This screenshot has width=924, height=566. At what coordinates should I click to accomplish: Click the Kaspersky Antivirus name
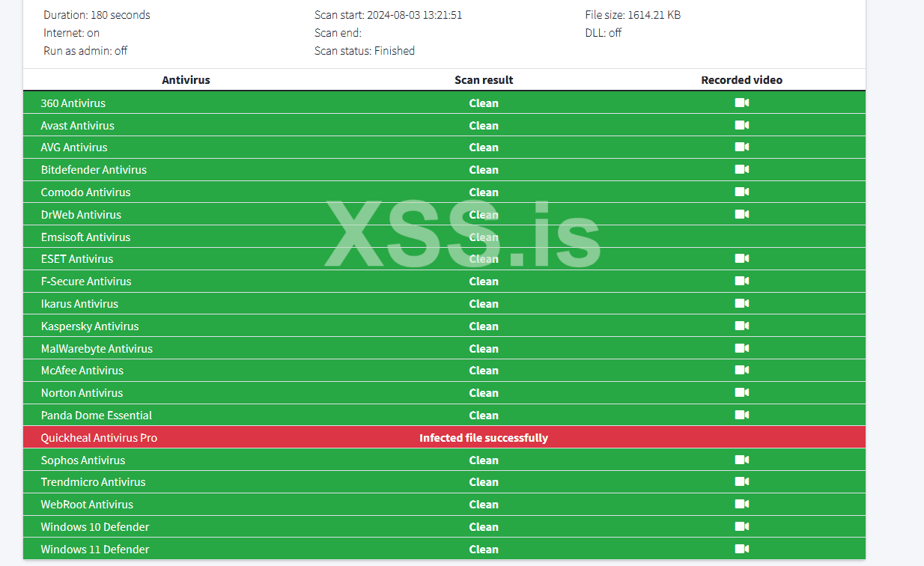point(90,326)
